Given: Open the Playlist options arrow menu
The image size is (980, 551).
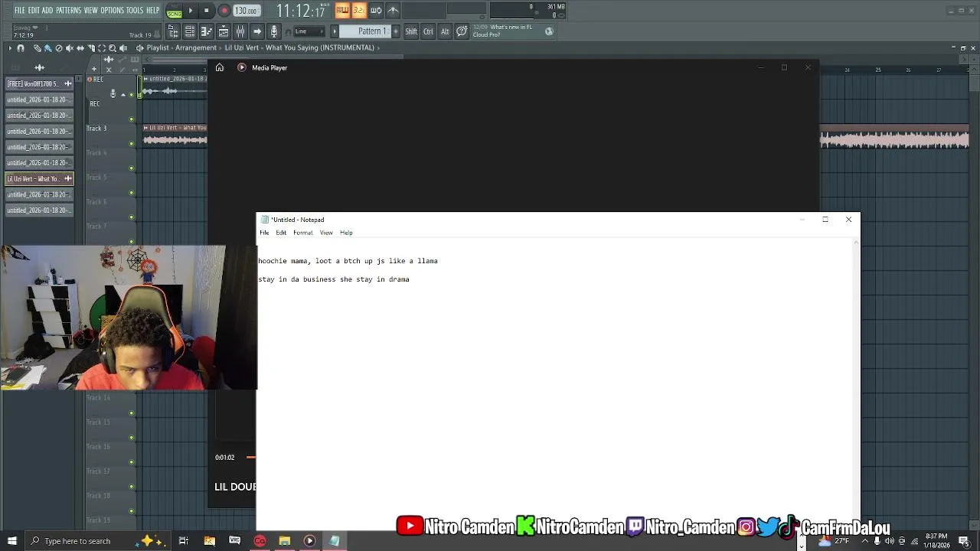Looking at the screenshot, I should click(x=10, y=48).
